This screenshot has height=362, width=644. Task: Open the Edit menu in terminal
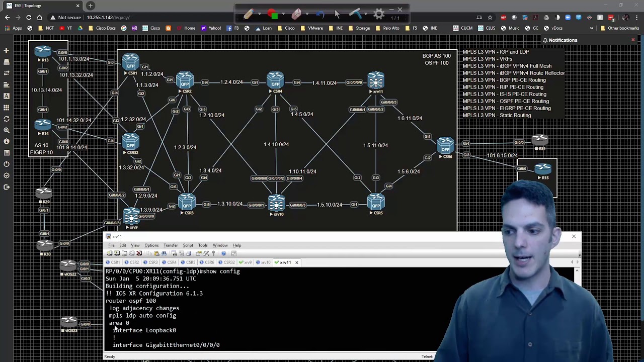[x=123, y=245]
